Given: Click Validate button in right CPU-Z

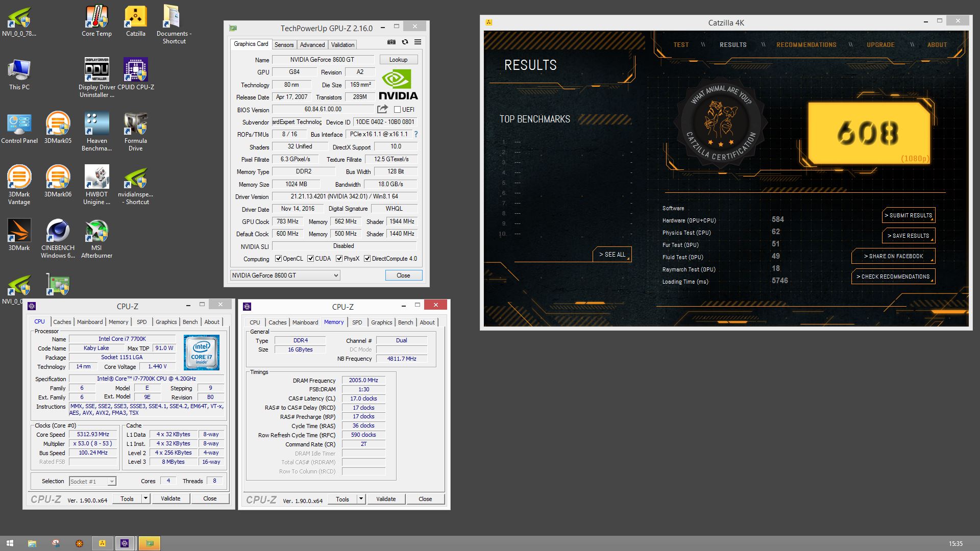Looking at the screenshot, I should (386, 499).
